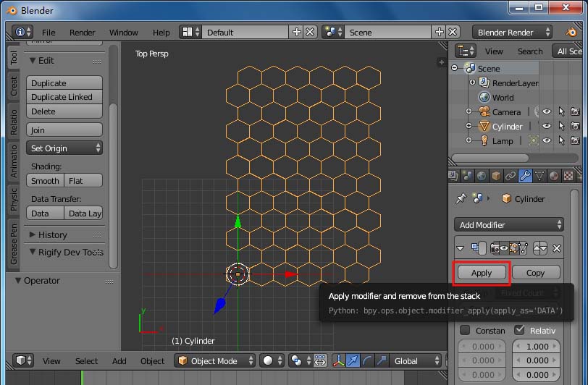Image resolution: width=588 pixels, height=385 pixels.
Task: Open the Render menu
Action: (82, 33)
